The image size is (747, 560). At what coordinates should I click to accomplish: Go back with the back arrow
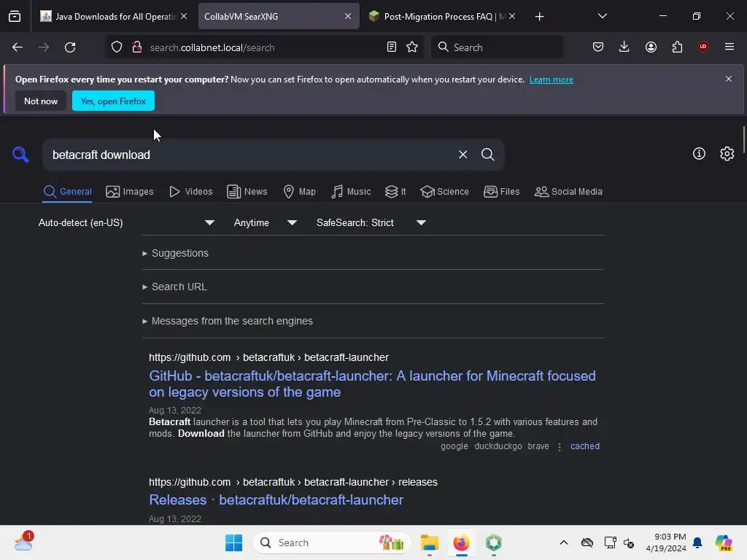pyautogui.click(x=18, y=47)
